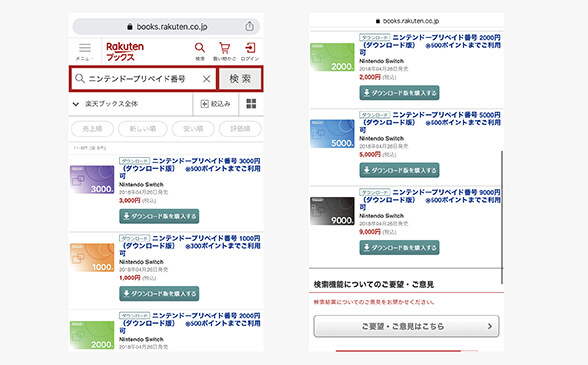Image resolution: width=588 pixels, height=365 pixels.
Task: Tap the black 9000 card thumbnail
Action: coord(332,211)
